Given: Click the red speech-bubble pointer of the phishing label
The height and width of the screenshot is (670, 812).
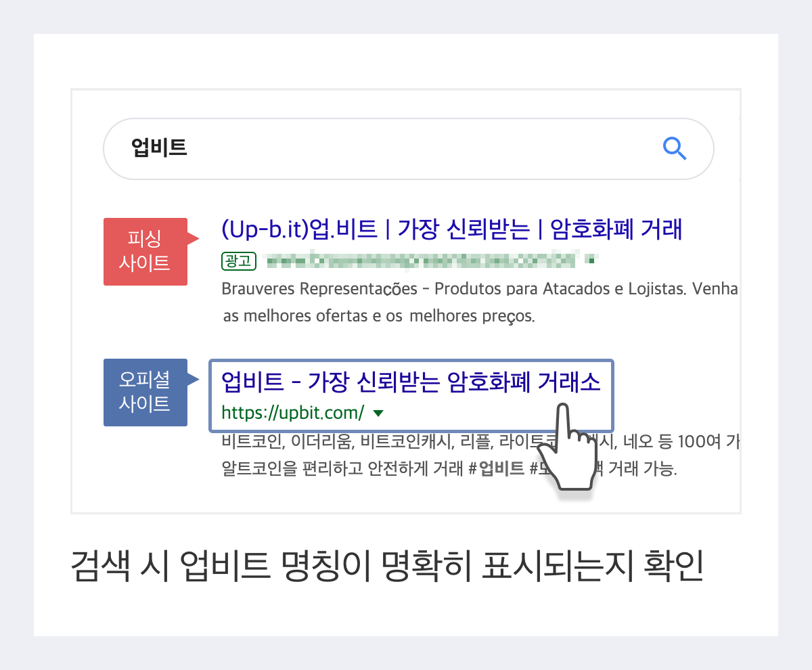Looking at the screenshot, I should 194,237.
